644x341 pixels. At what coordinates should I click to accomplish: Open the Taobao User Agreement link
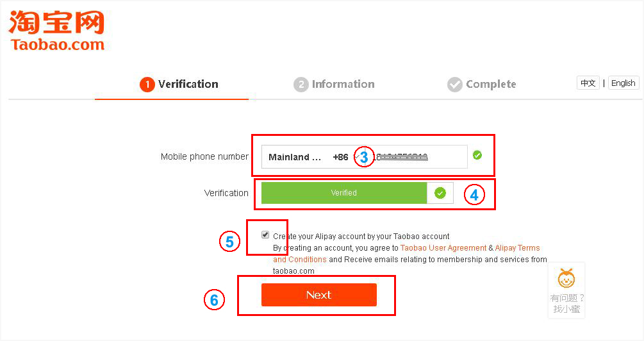click(x=443, y=248)
